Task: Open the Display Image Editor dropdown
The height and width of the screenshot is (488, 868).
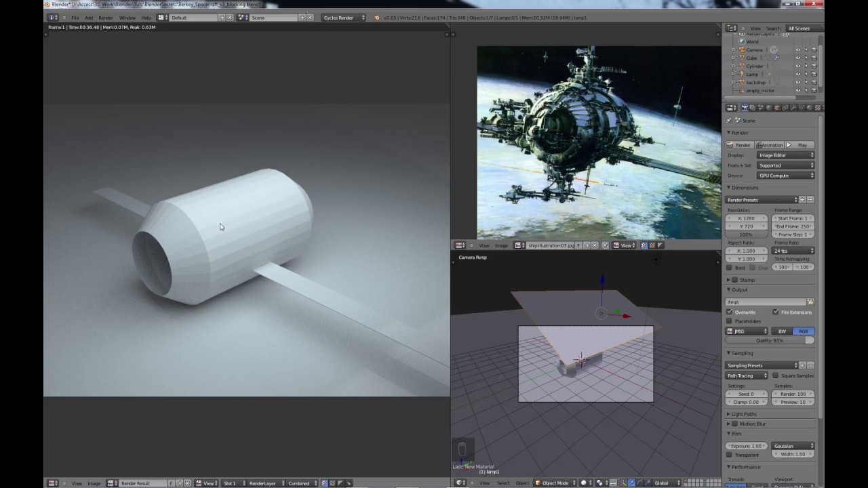Action: pos(785,155)
